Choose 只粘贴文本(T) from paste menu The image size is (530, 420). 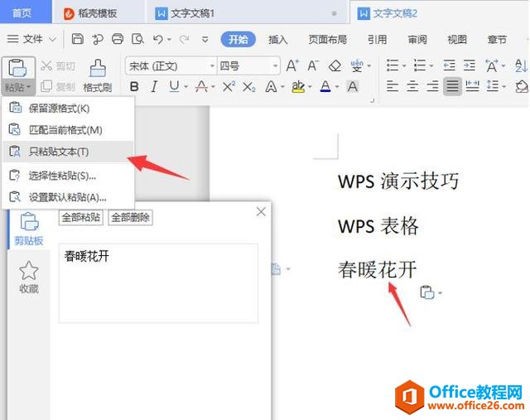(x=68, y=152)
